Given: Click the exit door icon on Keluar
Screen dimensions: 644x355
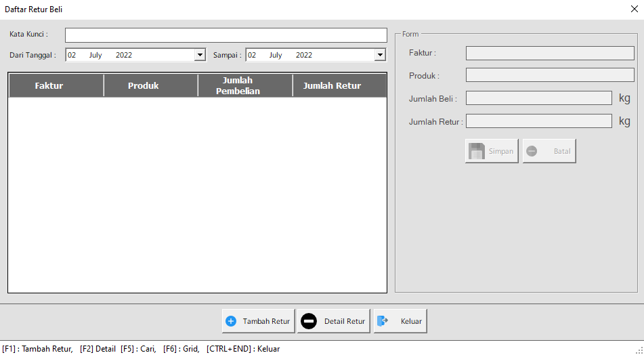Looking at the screenshot, I should [383, 321].
